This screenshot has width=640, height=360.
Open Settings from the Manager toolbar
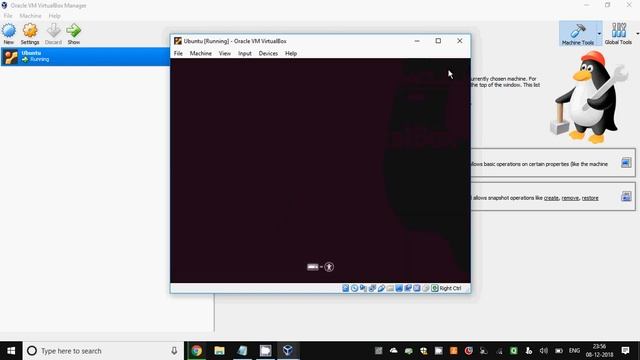(x=30, y=34)
